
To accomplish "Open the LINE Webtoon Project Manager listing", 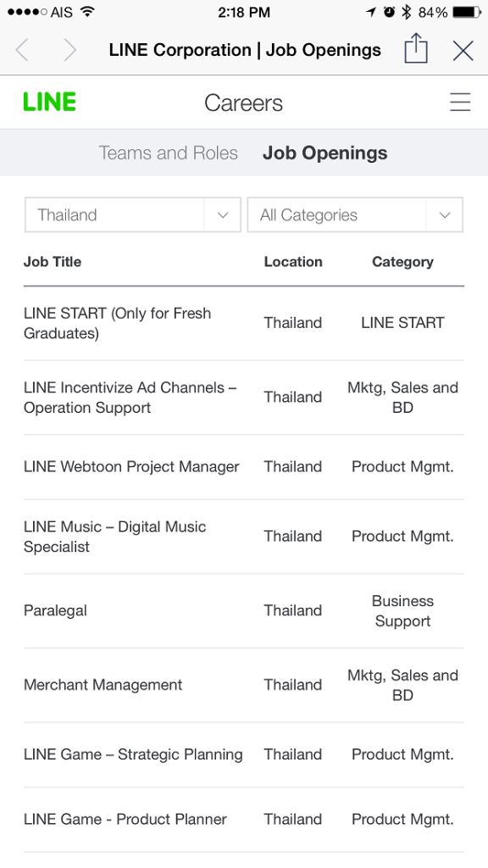I will click(131, 466).
